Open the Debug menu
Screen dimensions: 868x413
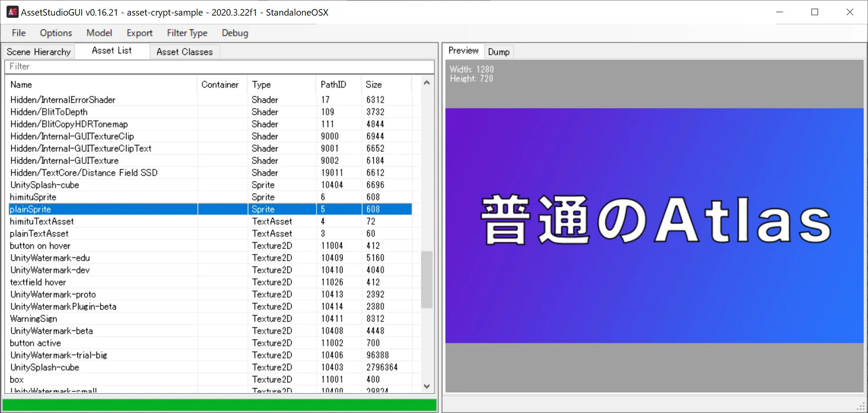point(234,33)
